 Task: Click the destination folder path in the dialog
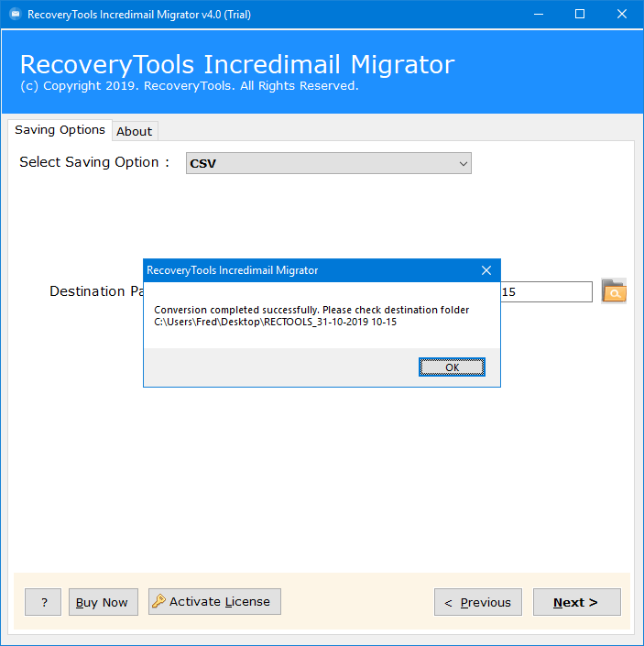pyautogui.click(x=275, y=322)
